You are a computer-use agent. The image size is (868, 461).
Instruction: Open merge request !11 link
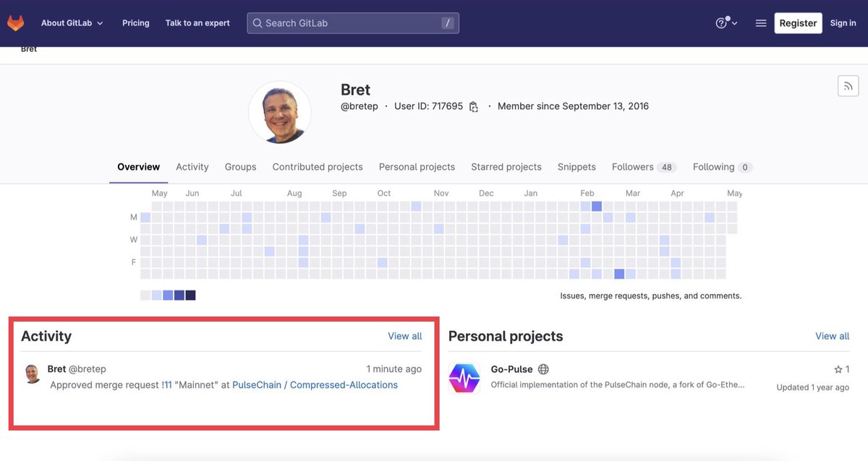coord(166,385)
